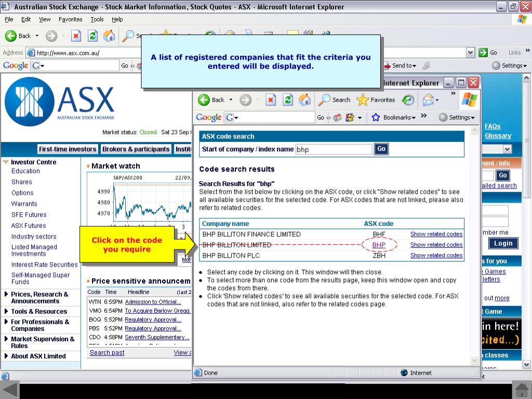Click Back arrow in the popup window toolbar
The height and width of the screenshot is (399, 532).
point(204,100)
